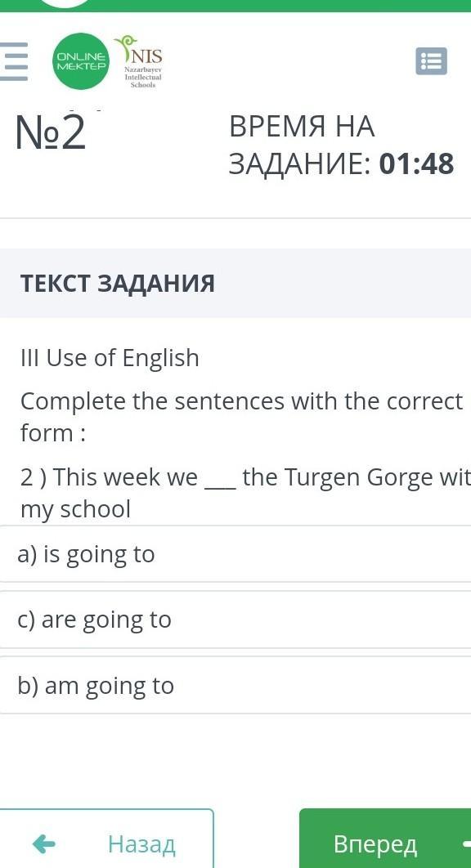Select answer c) are going to

(235, 620)
